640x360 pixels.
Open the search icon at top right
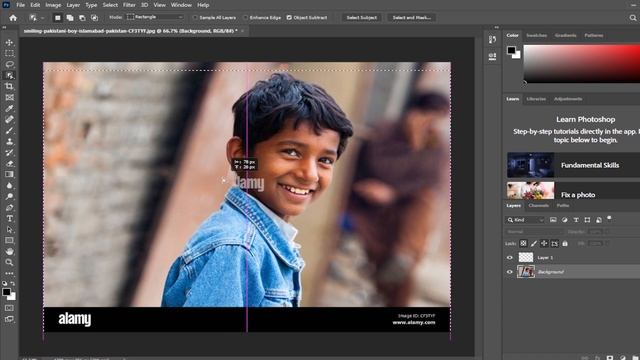click(633, 18)
